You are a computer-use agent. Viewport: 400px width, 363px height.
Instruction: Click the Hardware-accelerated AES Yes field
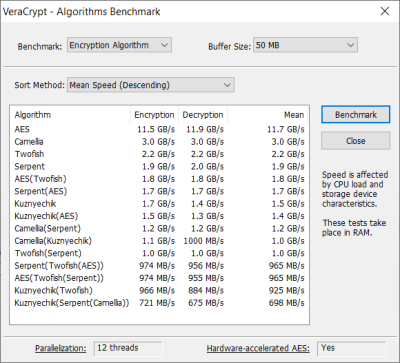coord(351,348)
